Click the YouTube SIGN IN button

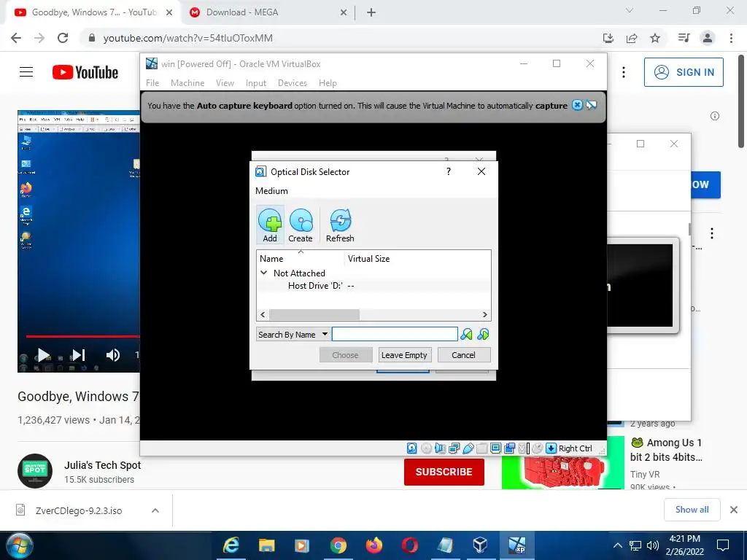coord(684,72)
